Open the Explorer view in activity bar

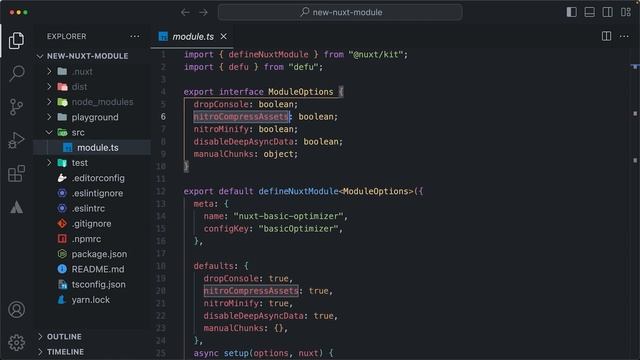16,40
